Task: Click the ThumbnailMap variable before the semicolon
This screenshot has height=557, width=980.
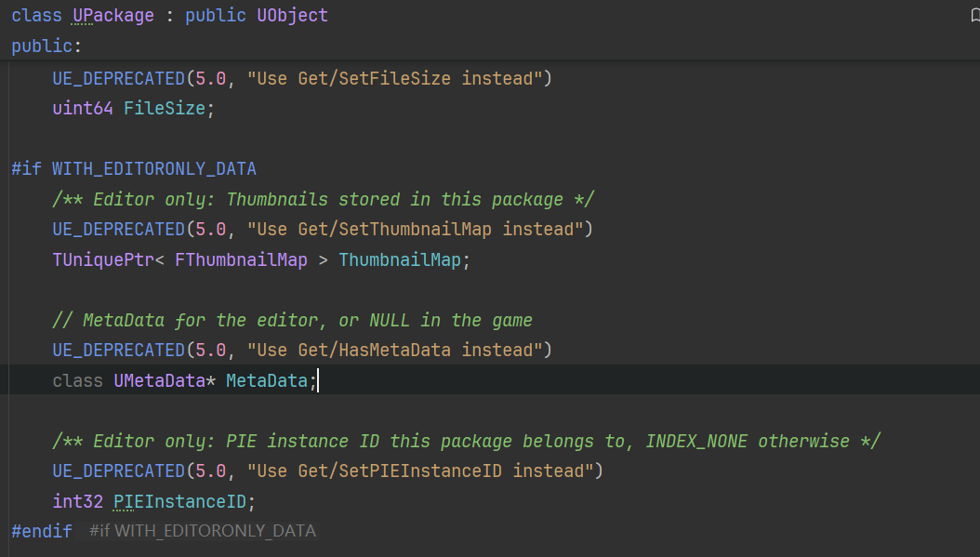Action: click(x=400, y=259)
